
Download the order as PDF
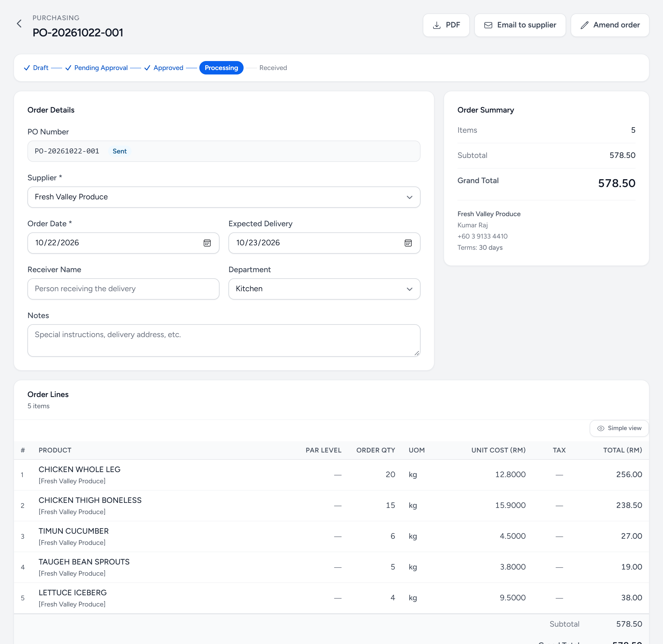tap(446, 25)
